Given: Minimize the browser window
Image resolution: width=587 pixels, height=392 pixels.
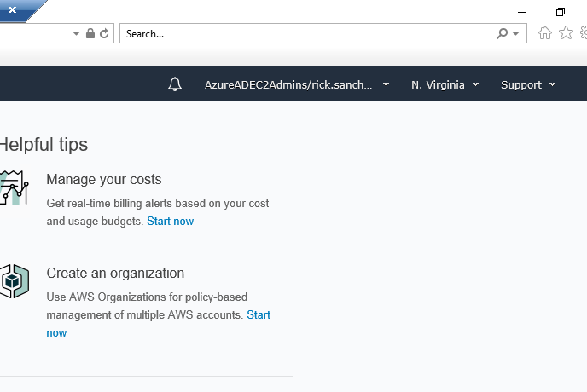Looking at the screenshot, I should click(x=522, y=12).
